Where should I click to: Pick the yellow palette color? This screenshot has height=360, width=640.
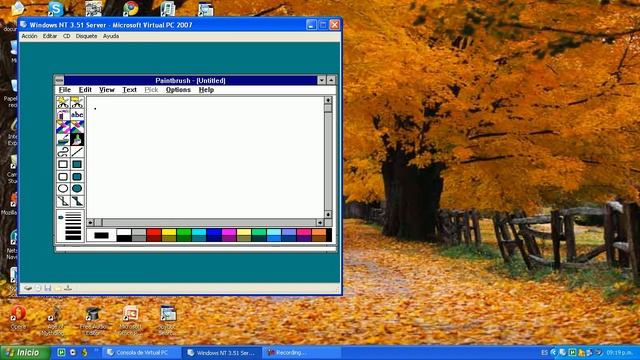pos(169,232)
